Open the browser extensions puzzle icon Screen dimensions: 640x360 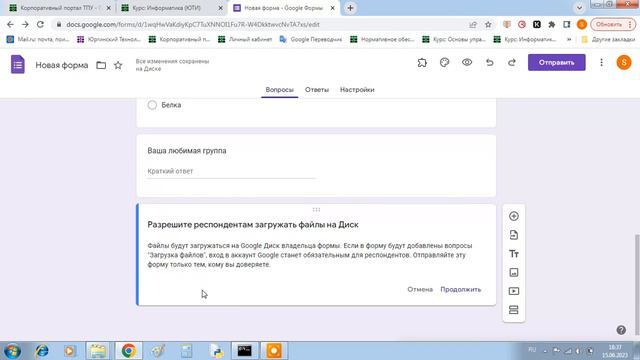pos(551,24)
